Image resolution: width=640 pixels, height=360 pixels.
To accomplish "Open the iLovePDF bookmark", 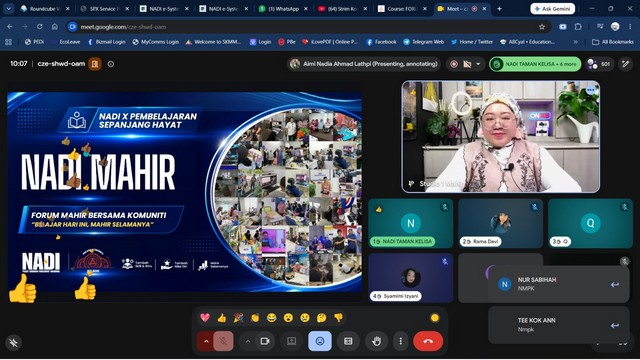I will 330,42.
